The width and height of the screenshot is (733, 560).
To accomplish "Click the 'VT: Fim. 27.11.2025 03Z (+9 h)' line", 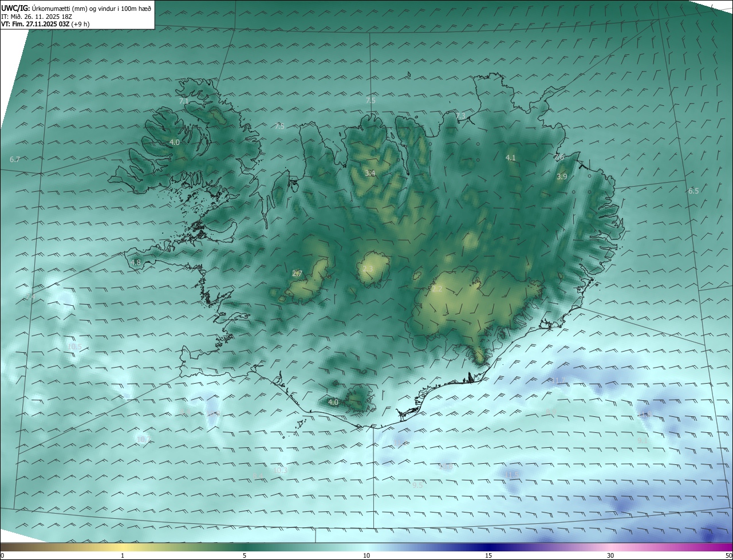I will 45,24.
